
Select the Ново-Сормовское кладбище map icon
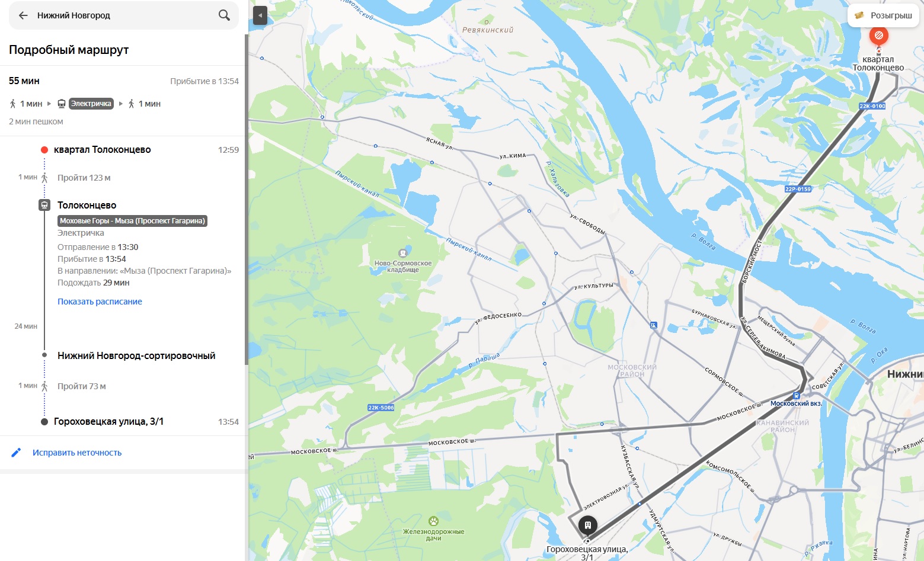point(403,254)
